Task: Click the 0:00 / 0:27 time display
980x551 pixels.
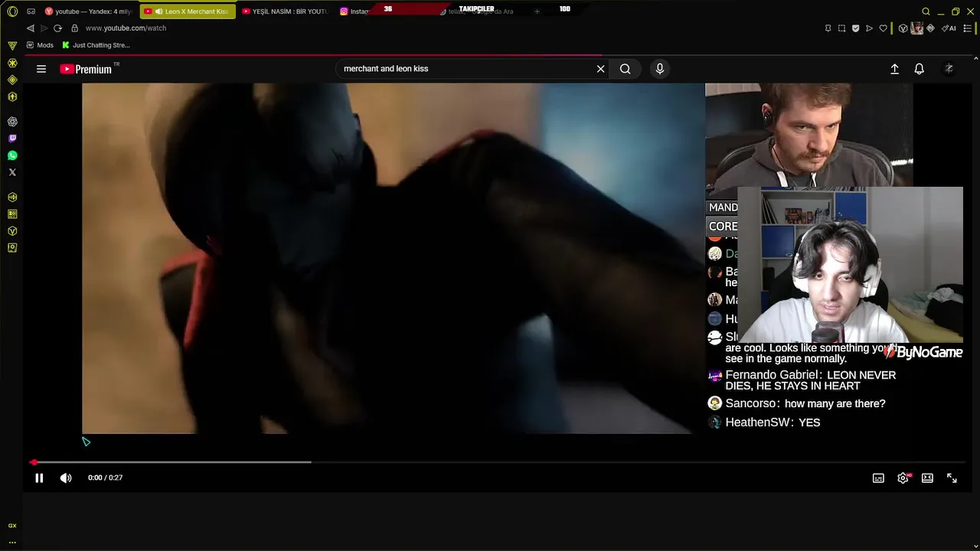Action: click(x=106, y=478)
